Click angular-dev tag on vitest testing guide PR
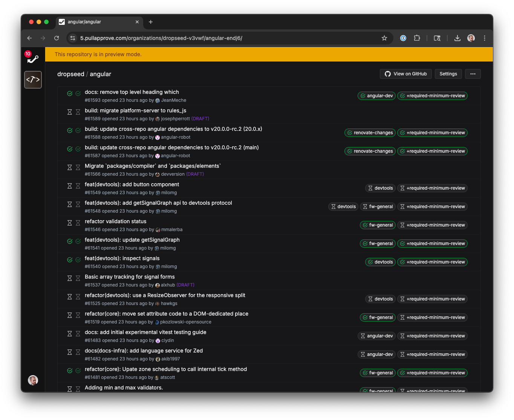The height and width of the screenshot is (420, 514). (x=376, y=336)
